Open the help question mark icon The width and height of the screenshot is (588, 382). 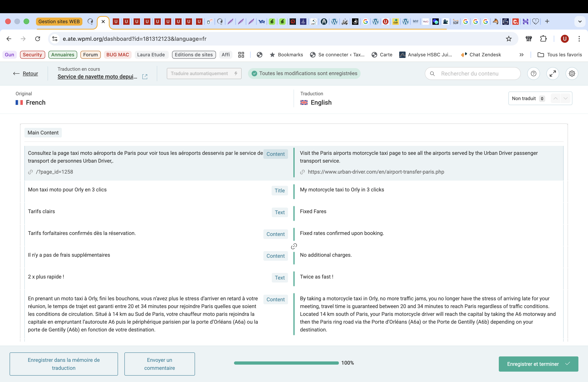(x=533, y=74)
